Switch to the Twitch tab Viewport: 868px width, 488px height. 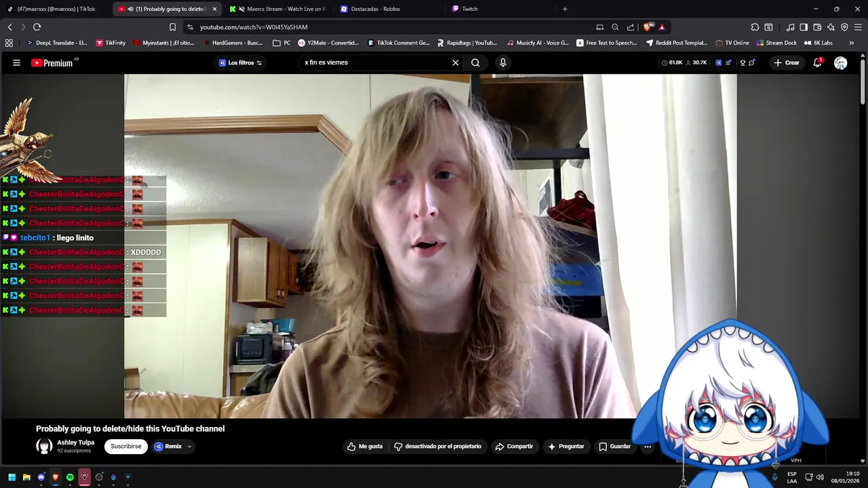[502, 9]
